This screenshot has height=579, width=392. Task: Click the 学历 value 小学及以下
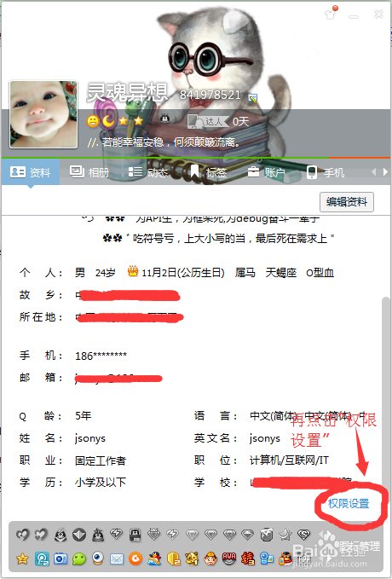tap(101, 483)
